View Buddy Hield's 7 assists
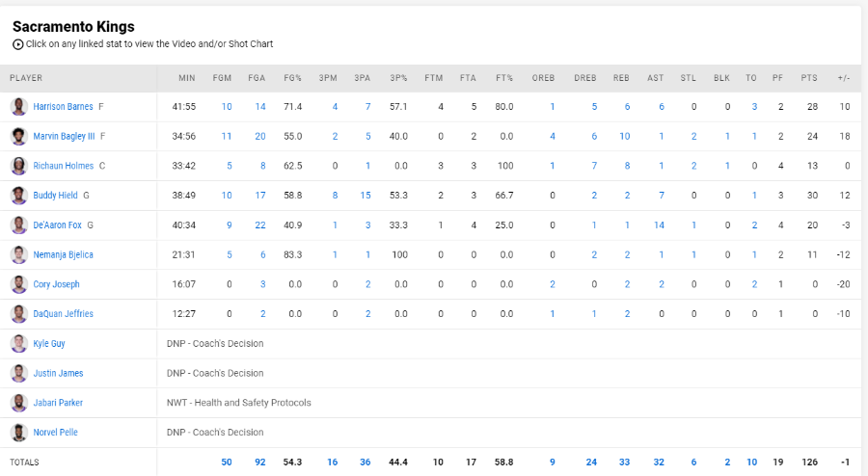 (661, 196)
